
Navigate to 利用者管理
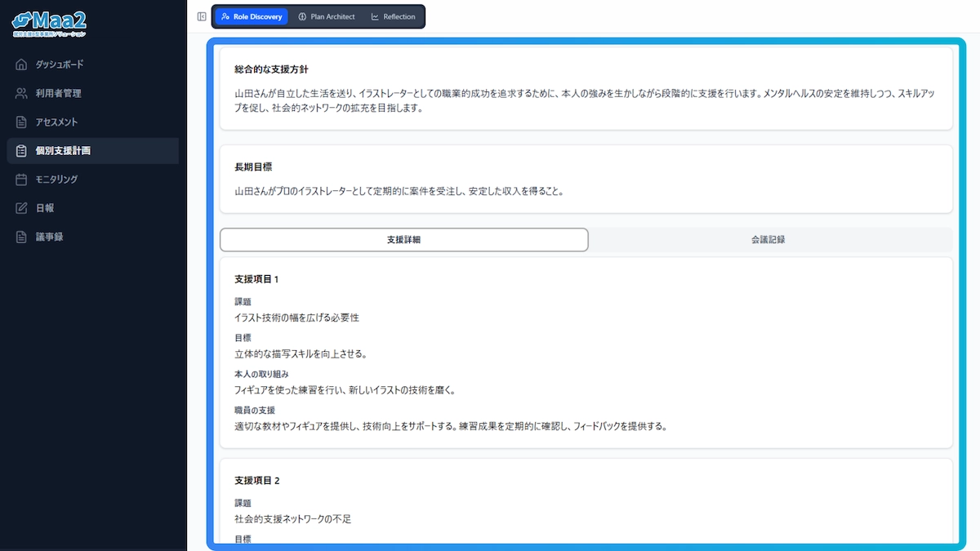[59, 93]
